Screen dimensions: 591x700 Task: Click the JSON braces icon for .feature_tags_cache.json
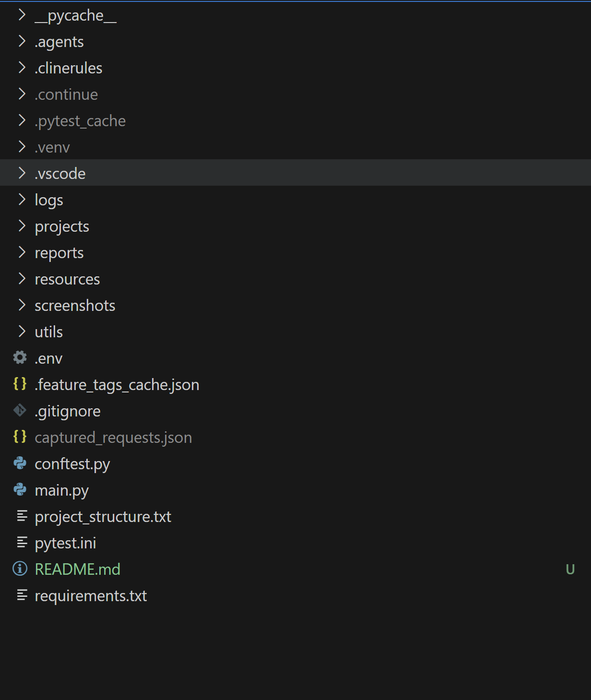20,384
